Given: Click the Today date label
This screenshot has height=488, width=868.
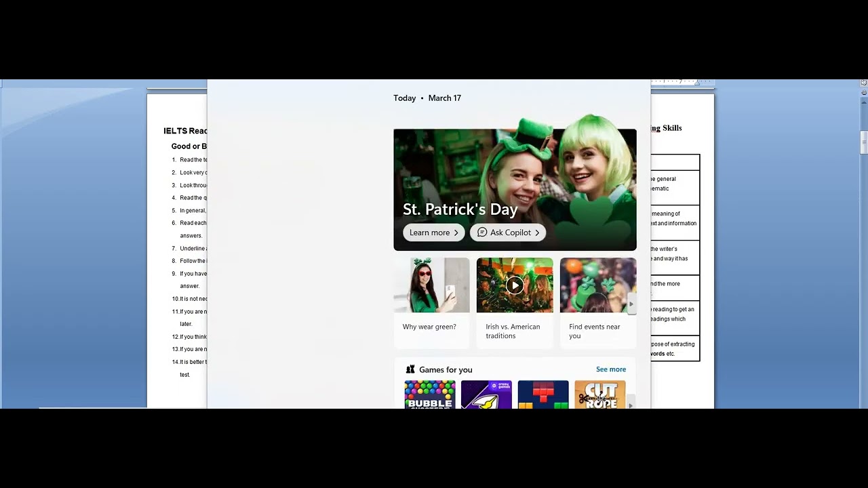Looking at the screenshot, I should point(405,98).
